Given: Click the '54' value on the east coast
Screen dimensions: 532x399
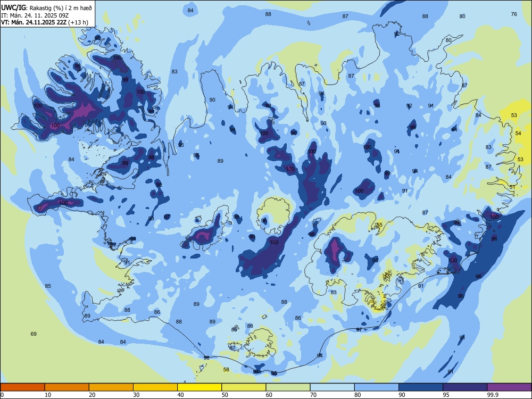Looking at the screenshot, I should click(x=518, y=134).
